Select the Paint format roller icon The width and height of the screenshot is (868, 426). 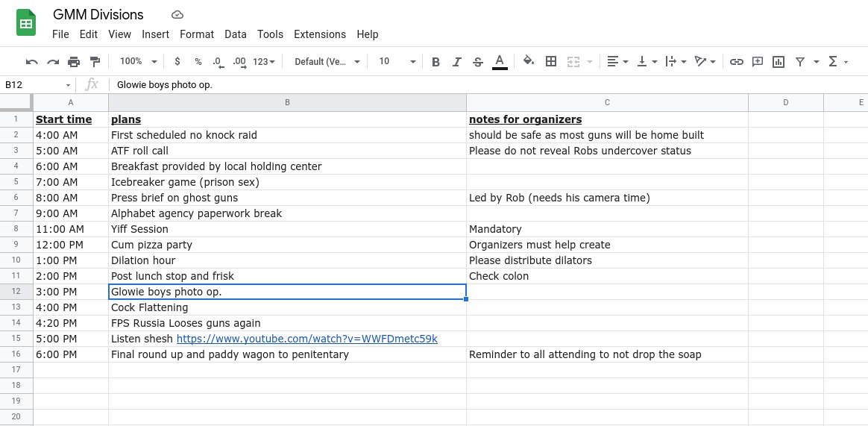click(95, 61)
